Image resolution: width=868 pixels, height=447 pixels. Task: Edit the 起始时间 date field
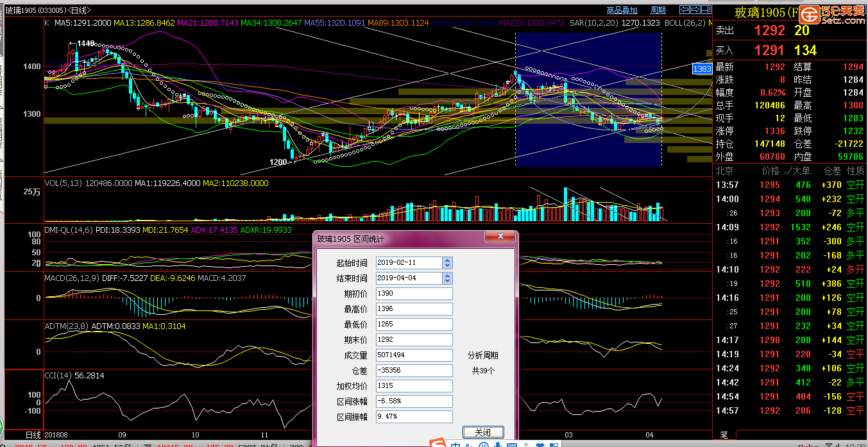(409, 263)
